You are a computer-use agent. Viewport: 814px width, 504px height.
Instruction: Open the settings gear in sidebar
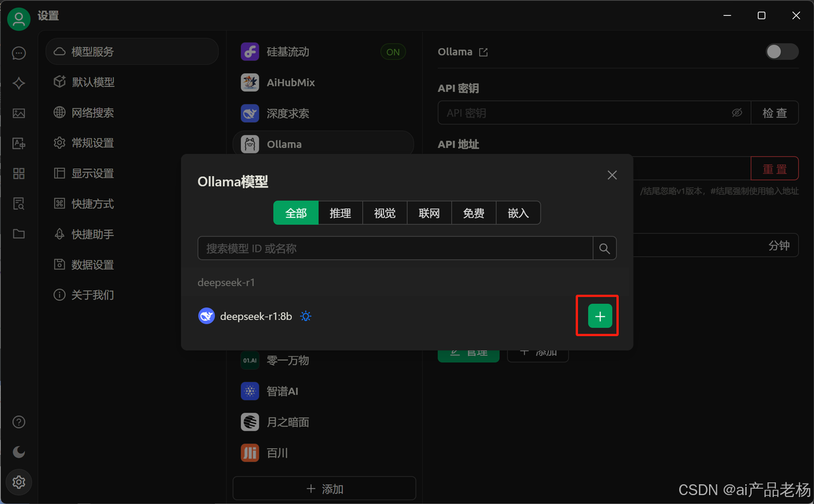tap(19, 482)
